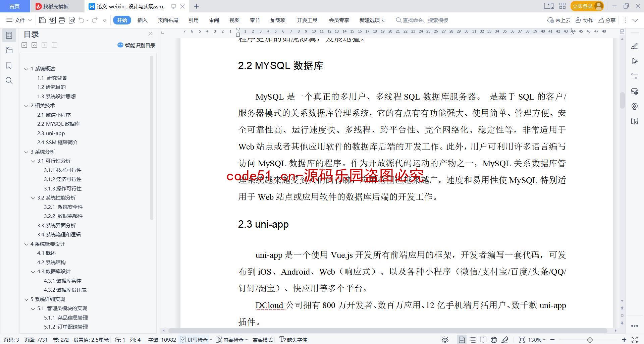Select the 引用 ribbon tab
The width and height of the screenshot is (644, 344).
pyautogui.click(x=193, y=20)
